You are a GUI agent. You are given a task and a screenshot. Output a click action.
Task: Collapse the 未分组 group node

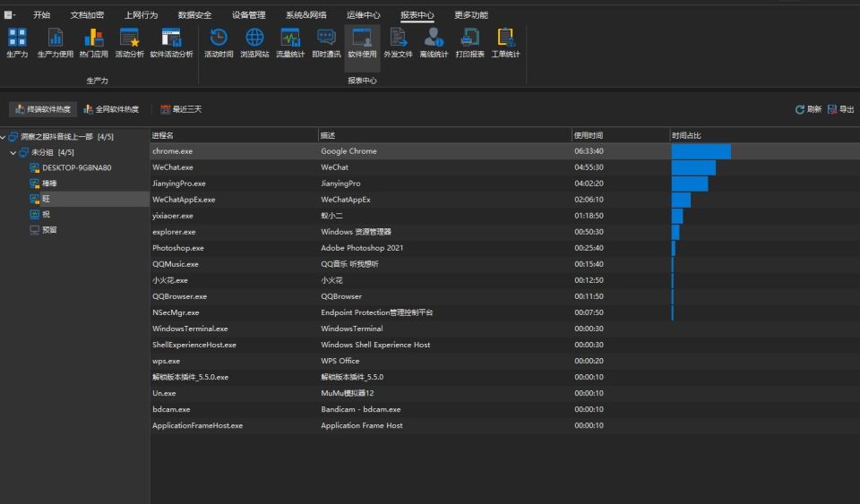click(x=13, y=153)
